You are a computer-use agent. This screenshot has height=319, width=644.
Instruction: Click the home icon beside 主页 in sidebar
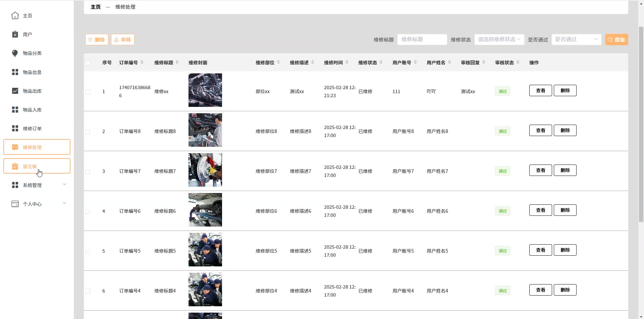click(x=15, y=16)
